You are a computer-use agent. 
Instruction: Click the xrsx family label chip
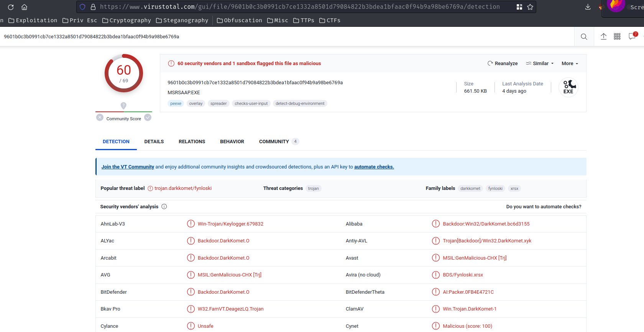[514, 188]
